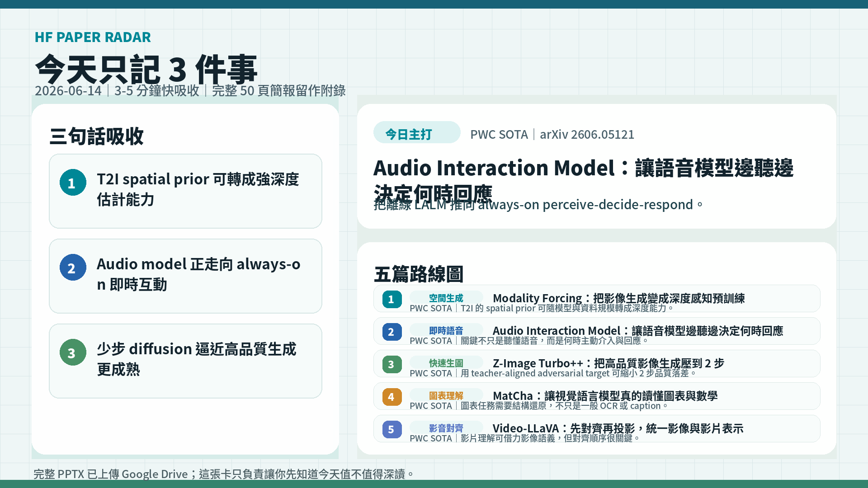The width and height of the screenshot is (868, 488).
Task: Click the blue 2 badge in the Audio Interaction Model row
Action: point(392,332)
